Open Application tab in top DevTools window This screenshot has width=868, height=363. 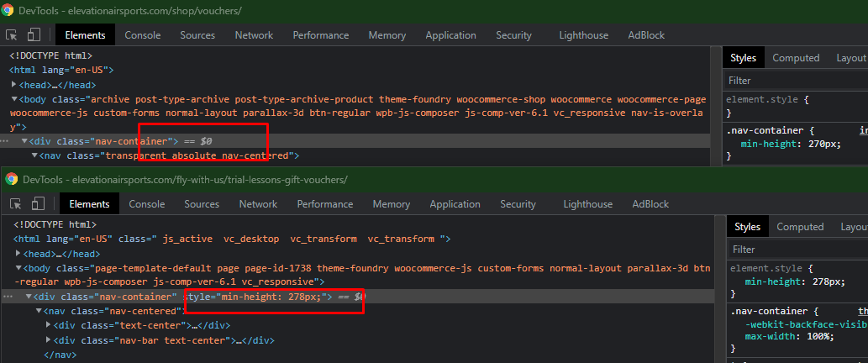[x=450, y=34]
